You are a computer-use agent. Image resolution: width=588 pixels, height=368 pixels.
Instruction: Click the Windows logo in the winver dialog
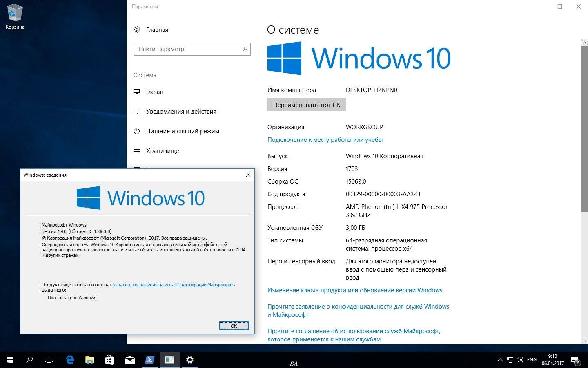tap(89, 198)
